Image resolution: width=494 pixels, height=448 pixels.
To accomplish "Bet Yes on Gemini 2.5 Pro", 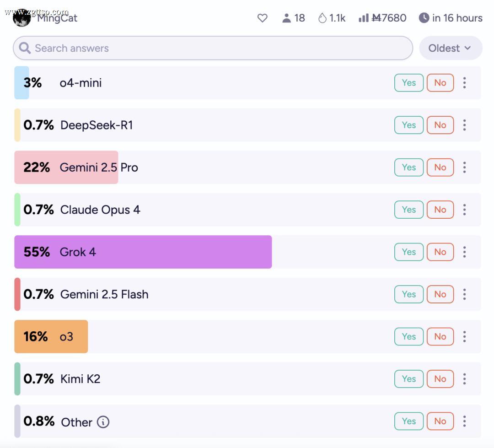I will click(408, 167).
